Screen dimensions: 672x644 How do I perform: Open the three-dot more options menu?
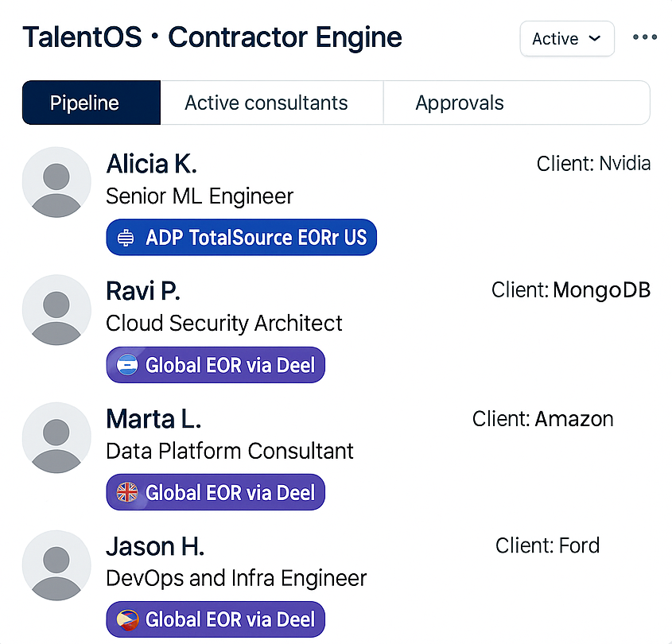pos(645,38)
